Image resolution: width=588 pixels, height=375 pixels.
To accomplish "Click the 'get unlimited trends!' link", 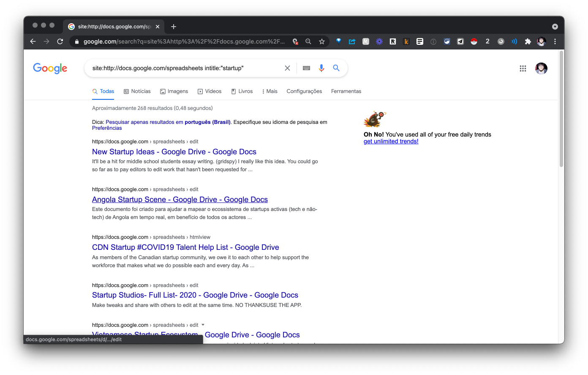I will click(x=391, y=142).
